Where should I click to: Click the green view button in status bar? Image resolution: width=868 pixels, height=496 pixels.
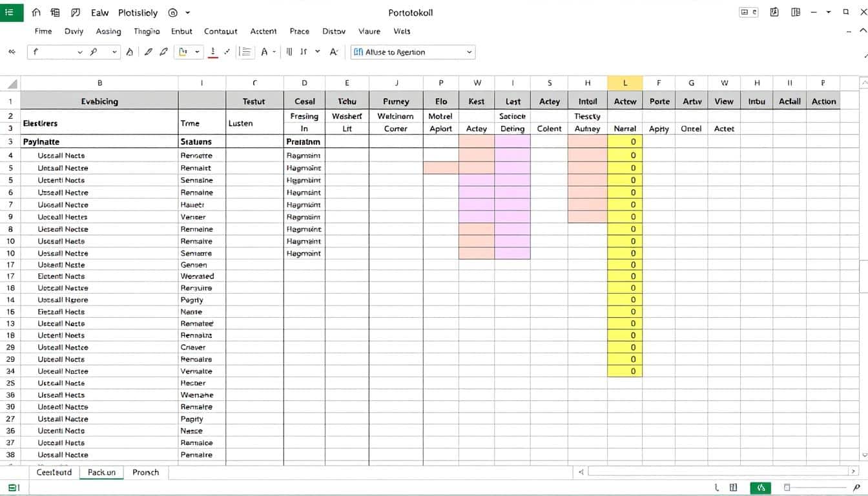tap(760, 488)
